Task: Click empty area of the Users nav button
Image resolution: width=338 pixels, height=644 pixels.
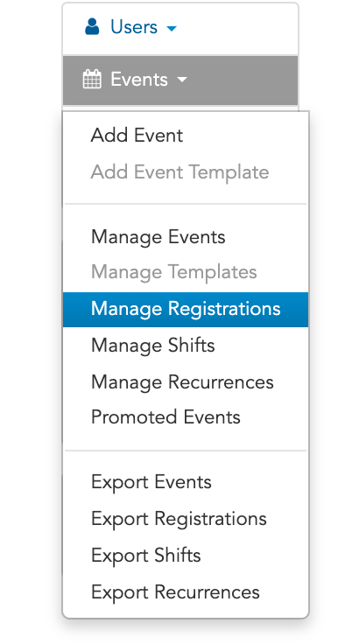Action: [236, 28]
